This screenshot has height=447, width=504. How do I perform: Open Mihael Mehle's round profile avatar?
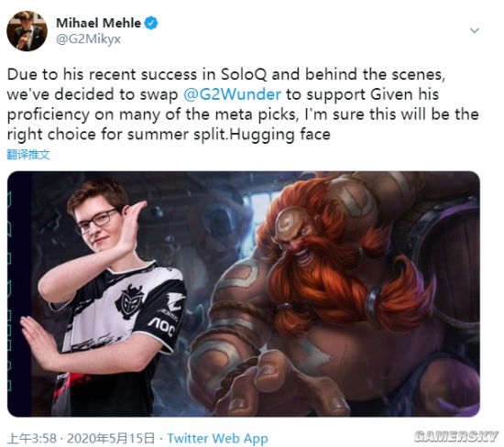tap(27, 31)
